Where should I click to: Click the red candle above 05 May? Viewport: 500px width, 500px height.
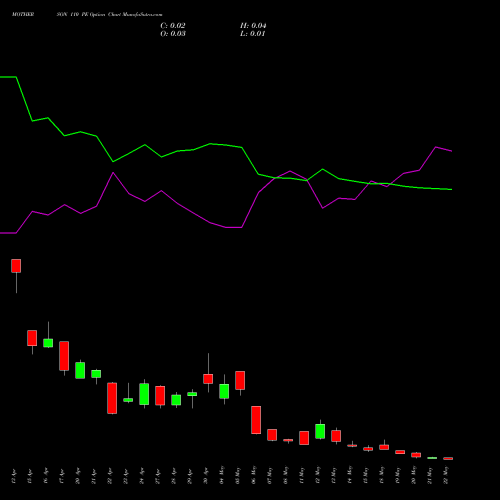[240, 380]
